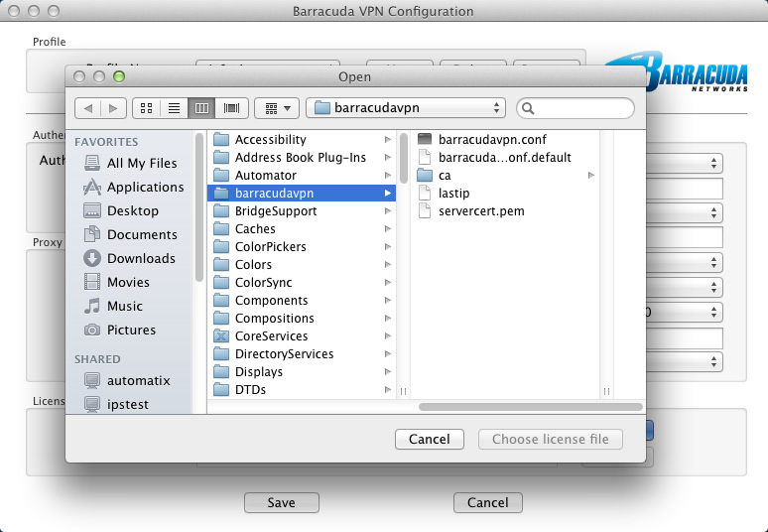Zoom the Open dialog with green button
The width and height of the screenshot is (768, 532).
[119, 76]
